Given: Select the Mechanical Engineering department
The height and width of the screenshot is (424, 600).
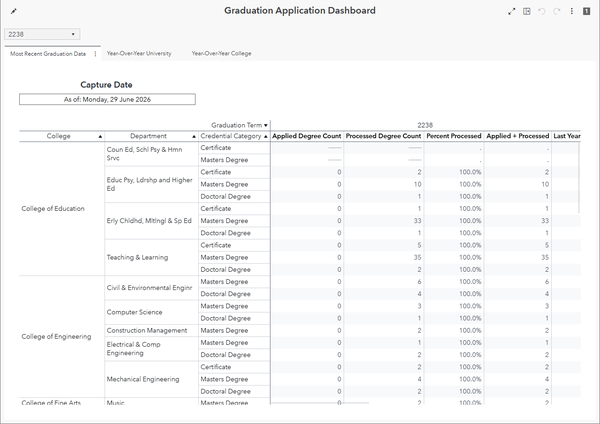Looking at the screenshot, I should (x=151, y=379).
